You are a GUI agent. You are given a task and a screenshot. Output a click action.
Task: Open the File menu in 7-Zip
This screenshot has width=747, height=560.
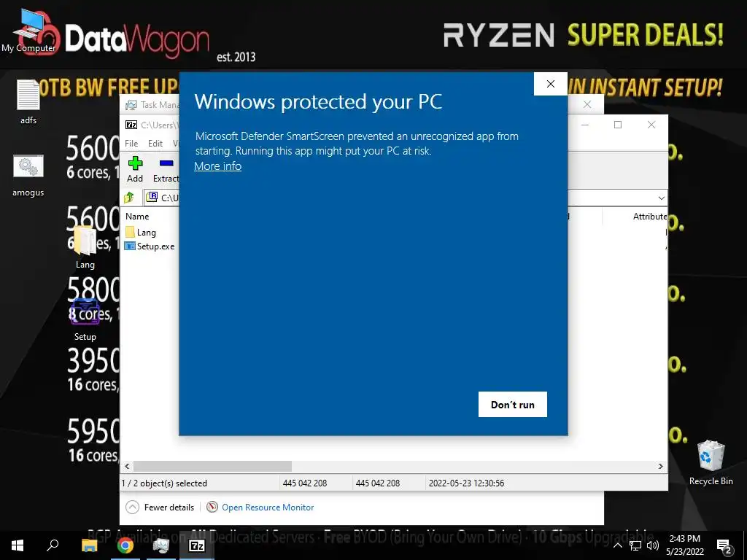click(x=131, y=144)
